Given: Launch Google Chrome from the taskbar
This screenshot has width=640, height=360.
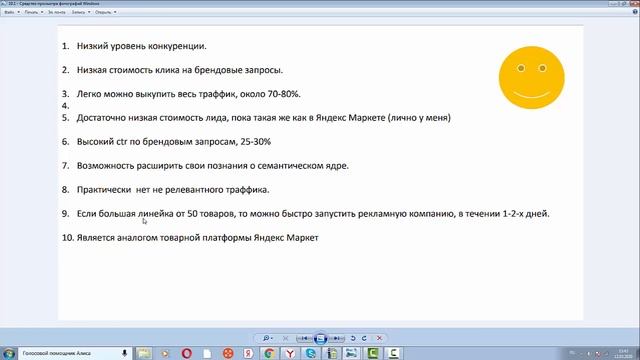Looking at the screenshot, I should pyautogui.click(x=269, y=353).
